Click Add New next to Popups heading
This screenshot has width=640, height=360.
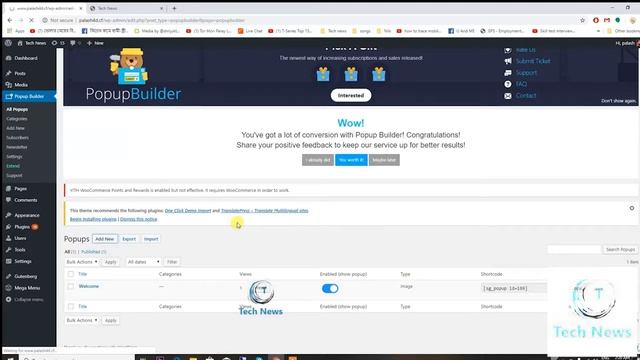pos(104,239)
